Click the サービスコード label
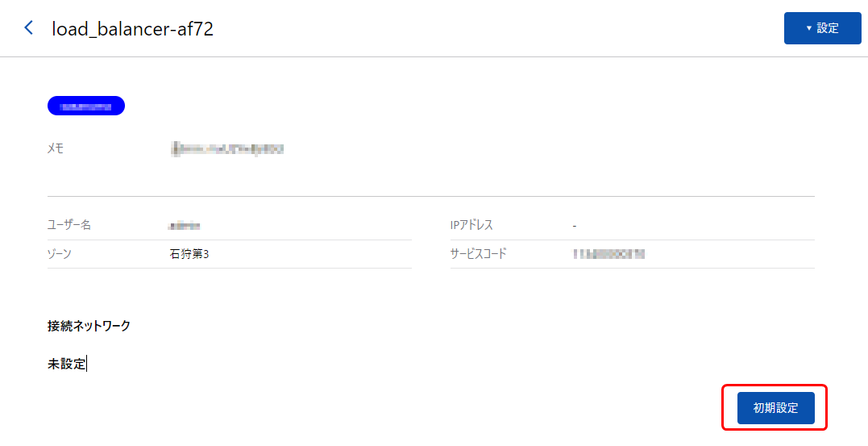Viewport: 868px width, 446px height. [478, 254]
